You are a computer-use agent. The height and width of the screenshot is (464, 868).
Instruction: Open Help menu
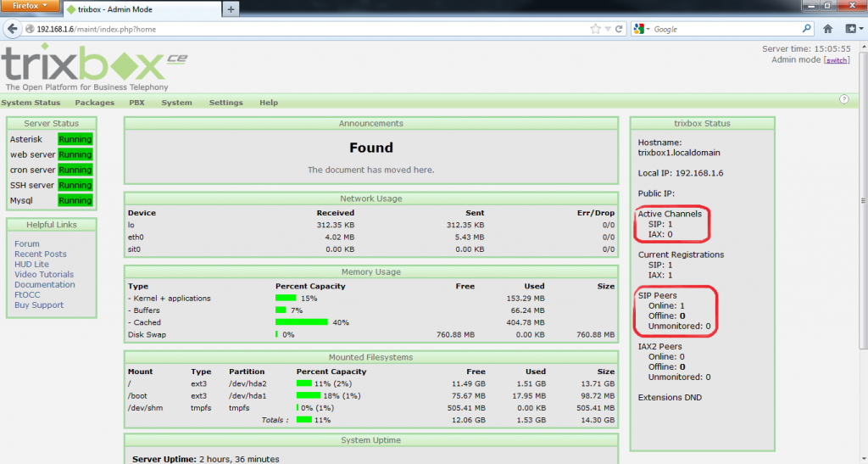tap(269, 103)
